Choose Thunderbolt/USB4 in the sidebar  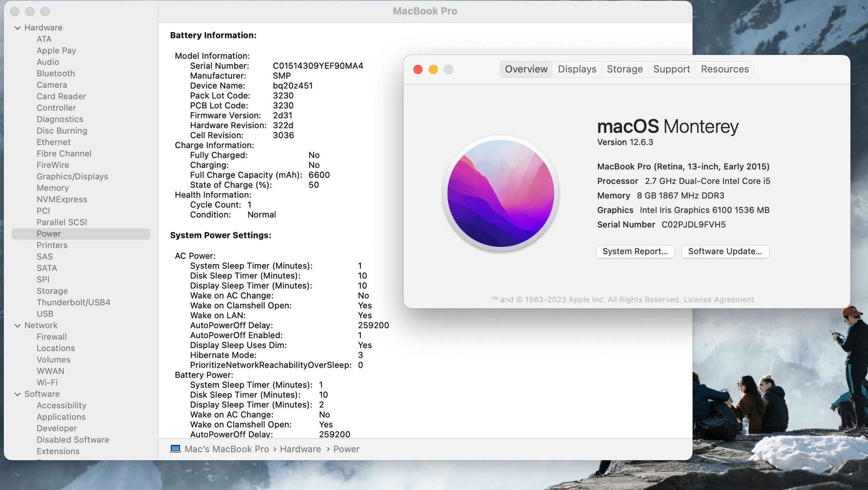tap(74, 302)
